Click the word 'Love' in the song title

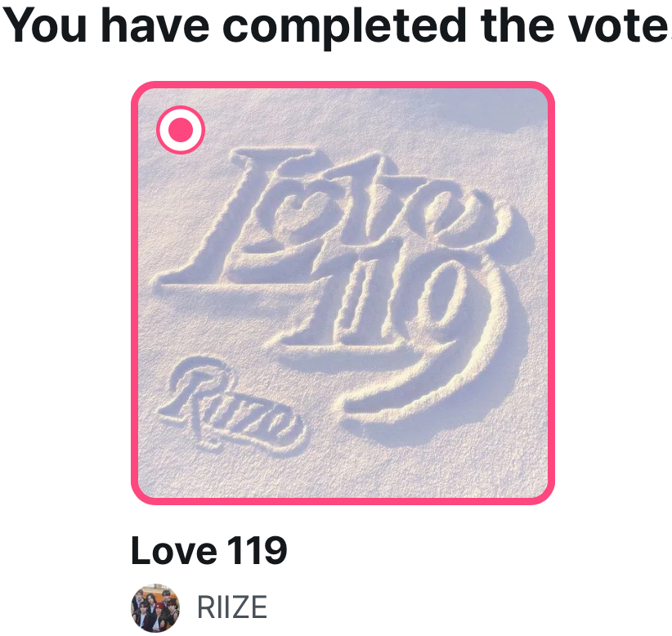coord(174,551)
